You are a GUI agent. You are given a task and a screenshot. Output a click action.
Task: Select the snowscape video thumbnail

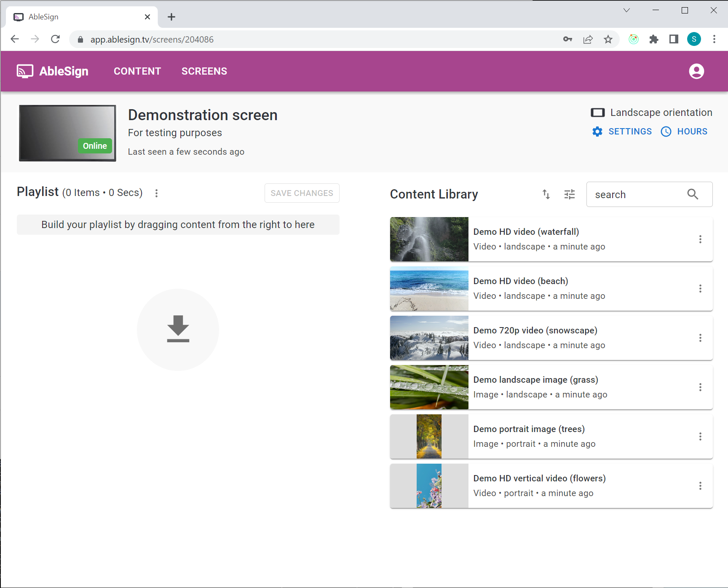[429, 338]
